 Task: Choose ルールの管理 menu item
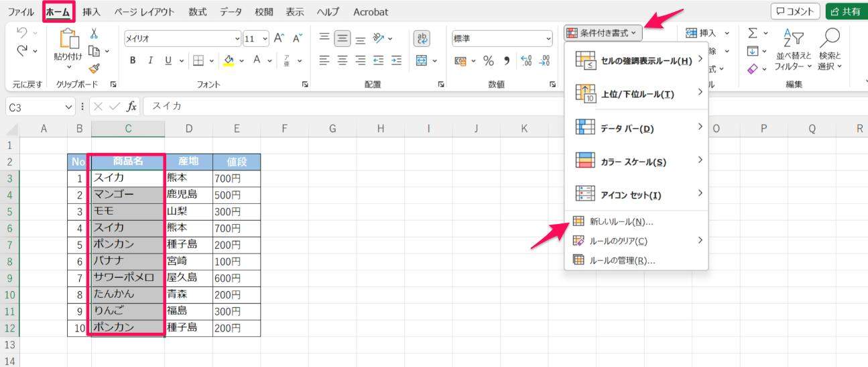coord(637,260)
